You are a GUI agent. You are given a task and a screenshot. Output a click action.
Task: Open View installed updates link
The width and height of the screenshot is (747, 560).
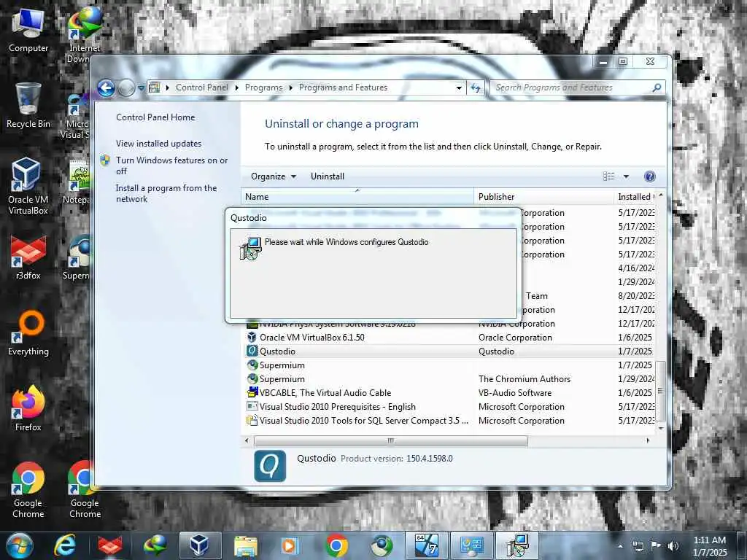tap(158, 144)
